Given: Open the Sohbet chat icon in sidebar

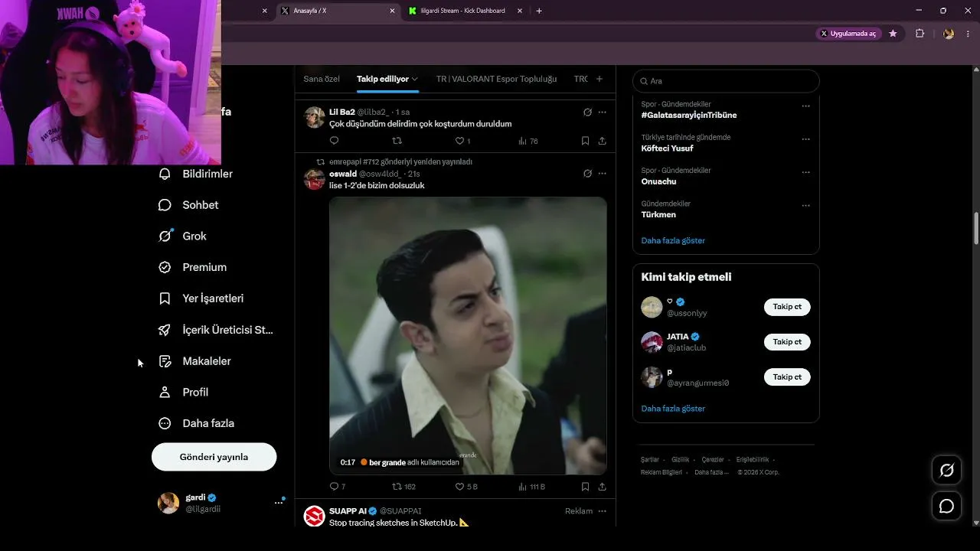Looking at the screenshot, I should pos(165,205).
